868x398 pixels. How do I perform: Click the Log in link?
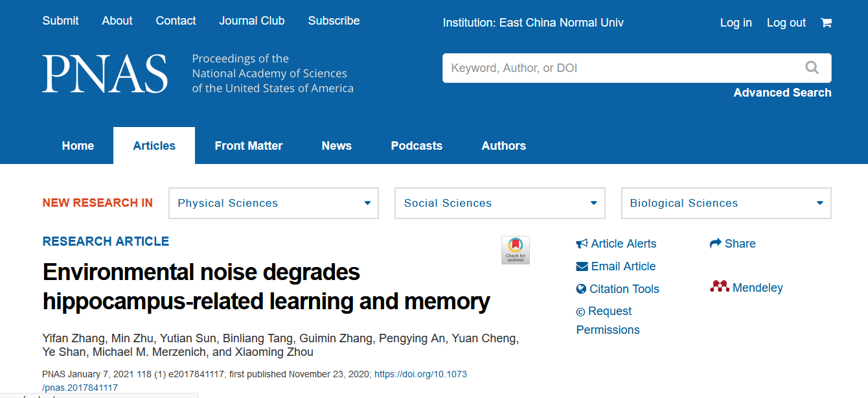(735, 23)
